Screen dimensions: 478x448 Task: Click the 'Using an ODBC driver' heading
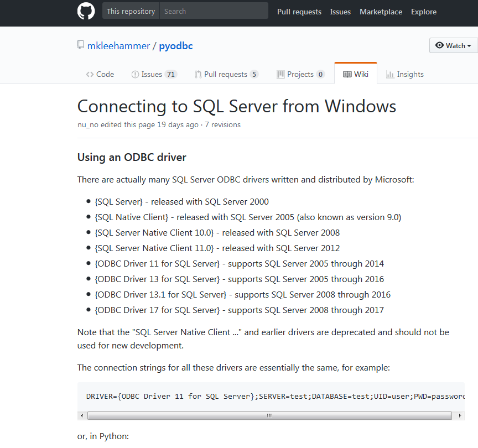(x=132, y=157)
